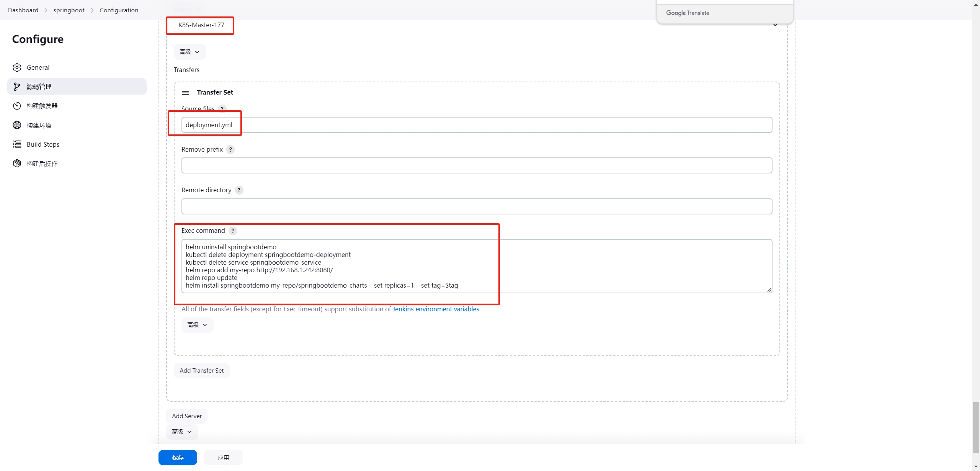Click the source management branch icon
980x471 pixels.
[x=17, y=87]
